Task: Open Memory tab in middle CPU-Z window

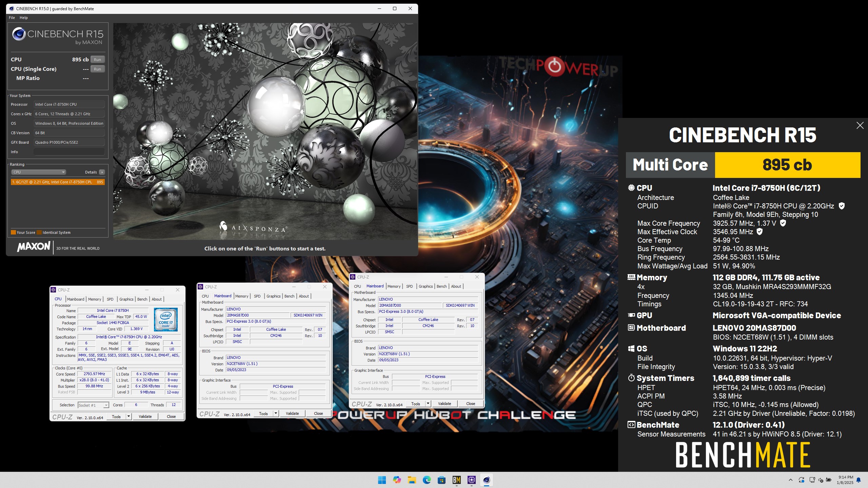Action: [242, 296]
